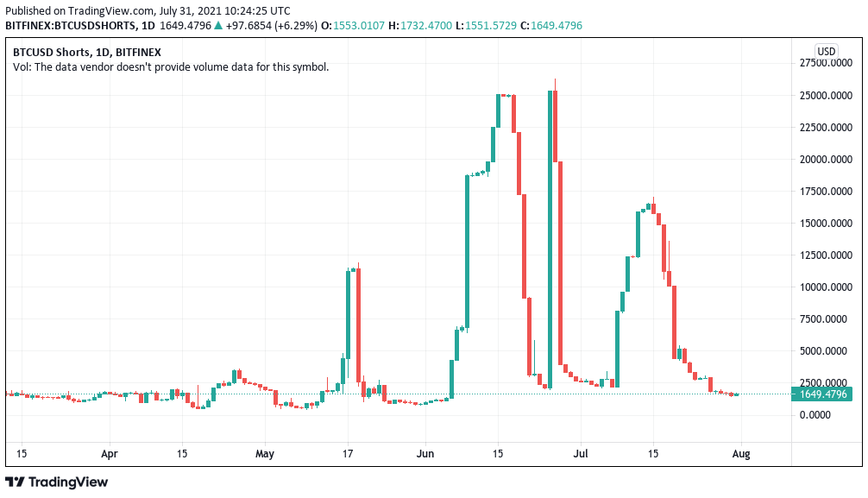Click the 10000.0000 price axis label
Viewport: 868px width, 498px height.
pyautogui.click(x=826, y=287)
